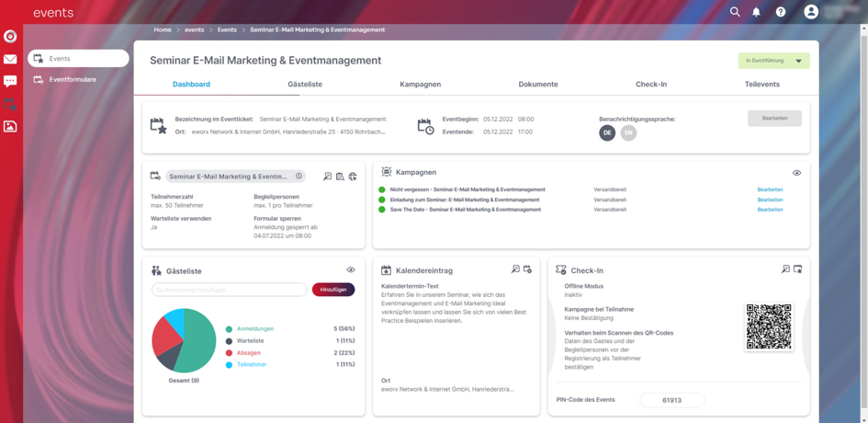
Task: Click the red Absagen legend dot
Action: pos(229,353)
